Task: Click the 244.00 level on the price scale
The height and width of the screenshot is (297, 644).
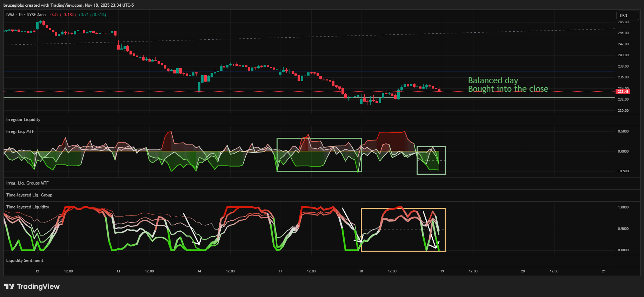Action: [x=623, y=33]
